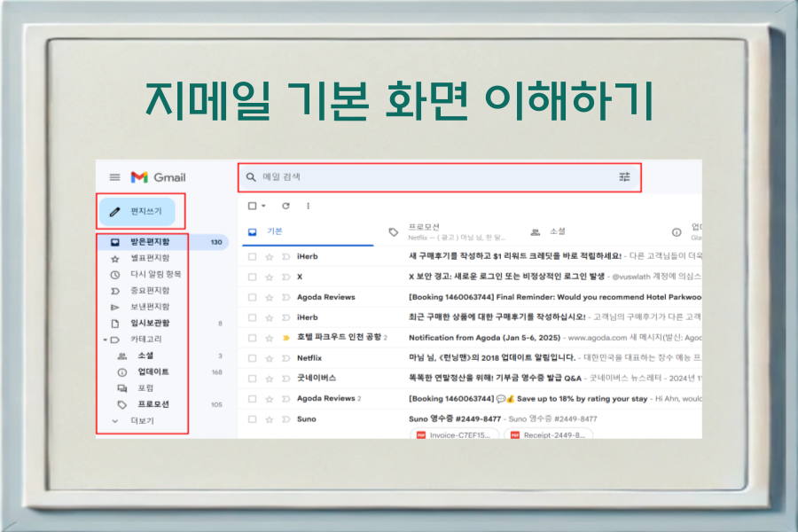This screenshot has width=798, height=532.
Task: Open Save up to 18% Agoda email
Action: pos(471,399)
